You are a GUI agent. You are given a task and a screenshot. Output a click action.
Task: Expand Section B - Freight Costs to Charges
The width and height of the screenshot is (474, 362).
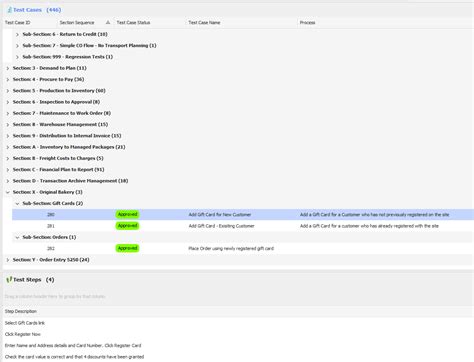(x=8, y=158)
